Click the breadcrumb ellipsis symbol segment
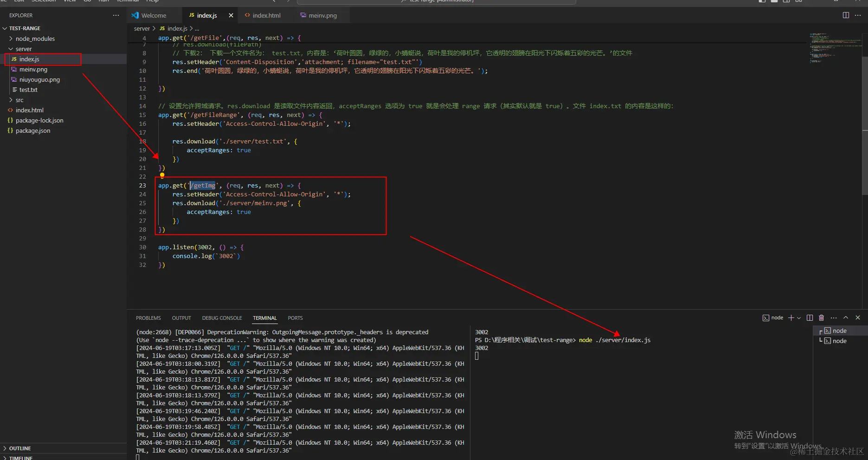 pyautogui.click(x=197, y=29)
